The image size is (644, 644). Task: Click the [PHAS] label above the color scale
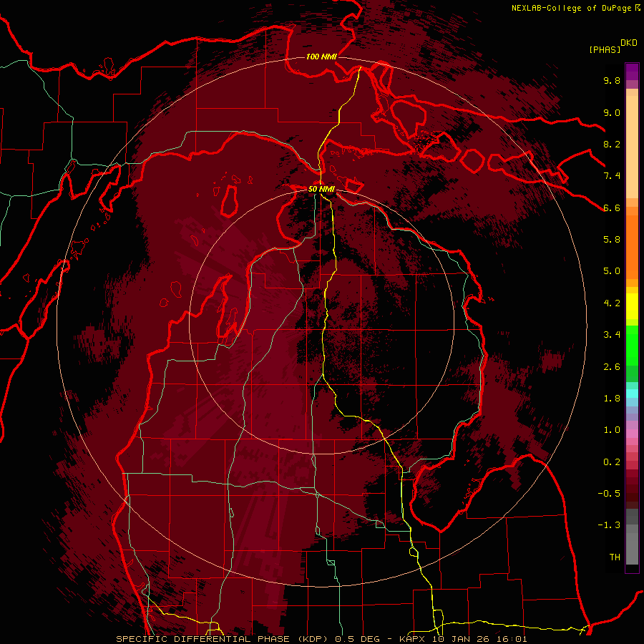(605, 49)
